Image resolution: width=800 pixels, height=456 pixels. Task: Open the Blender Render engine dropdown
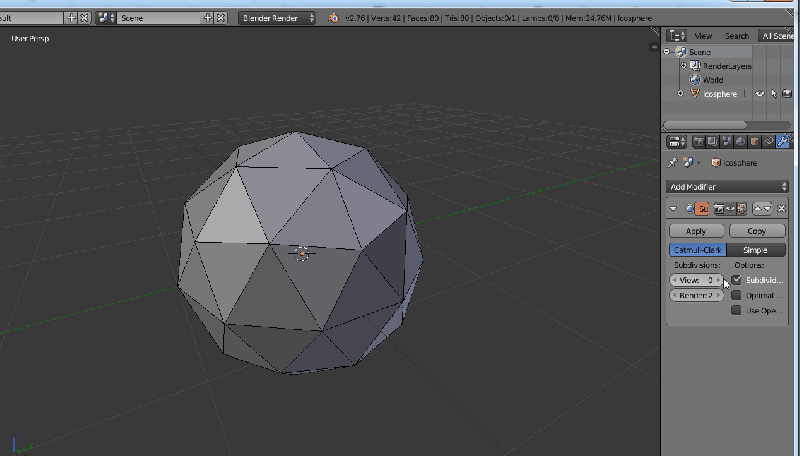pos(277,18)
